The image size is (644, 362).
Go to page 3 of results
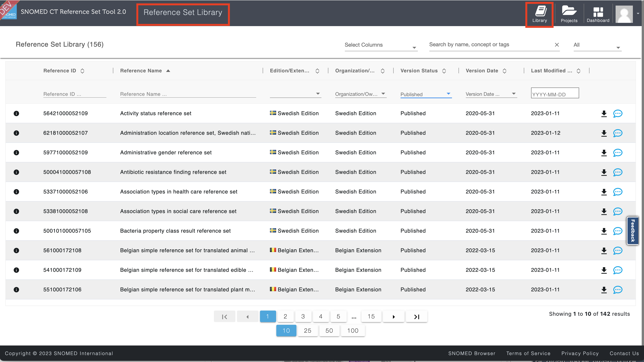point(303,317)
